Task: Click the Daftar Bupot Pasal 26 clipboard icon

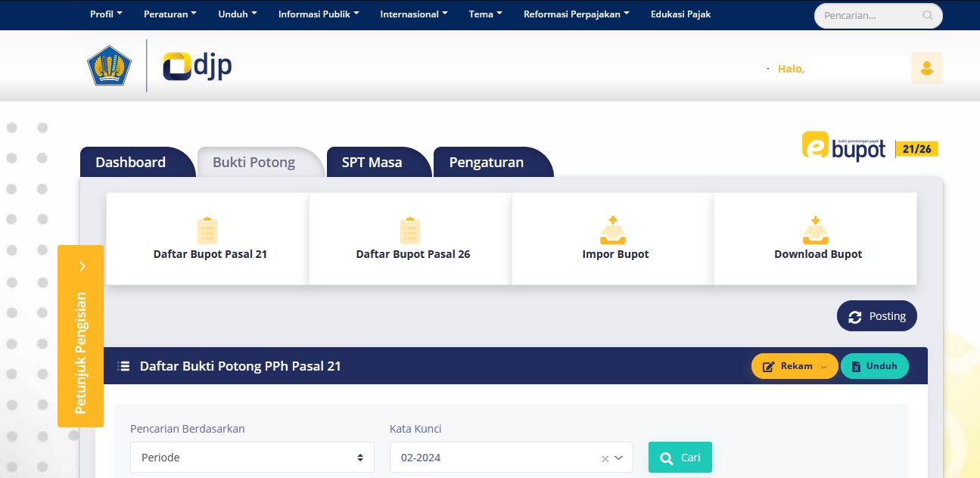Action: click(x=410, y=230)
